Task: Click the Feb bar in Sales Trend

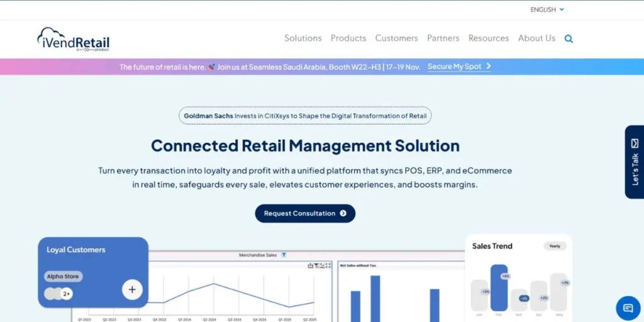Action: [499, 287]
